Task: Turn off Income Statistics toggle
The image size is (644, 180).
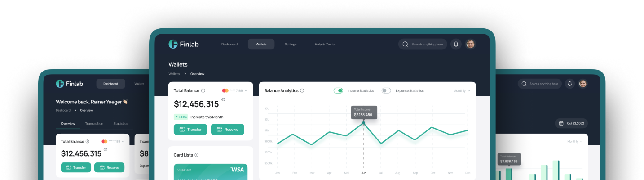Action: click(x=338, y=90)
